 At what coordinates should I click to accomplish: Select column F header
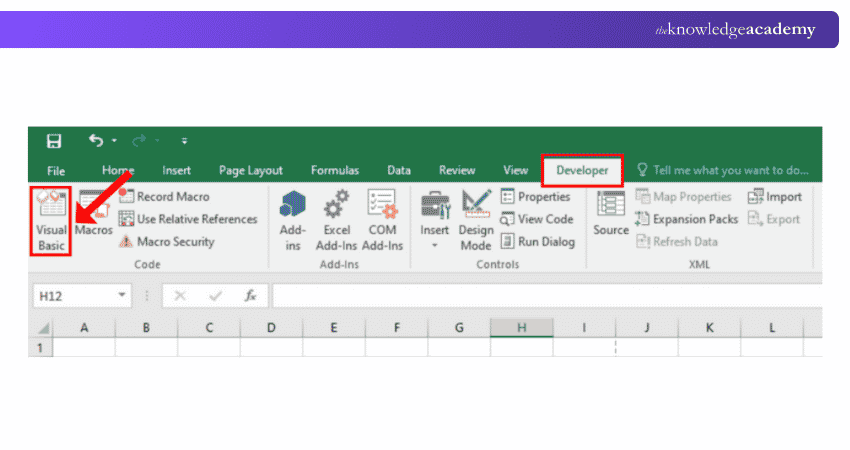[397, 327]
